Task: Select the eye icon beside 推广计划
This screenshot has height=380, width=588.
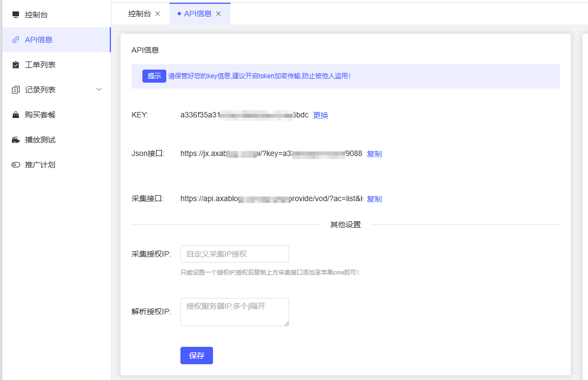Action: point(15,164)
